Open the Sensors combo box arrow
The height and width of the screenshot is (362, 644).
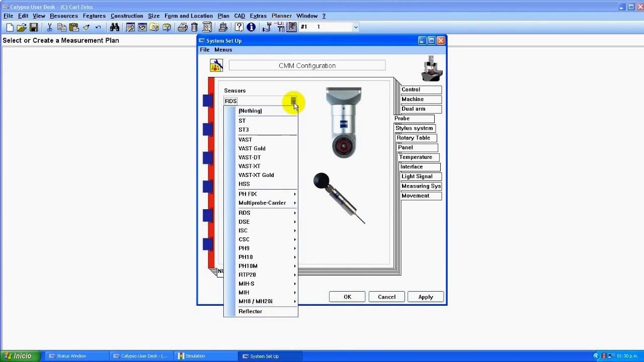pos(293,101)
